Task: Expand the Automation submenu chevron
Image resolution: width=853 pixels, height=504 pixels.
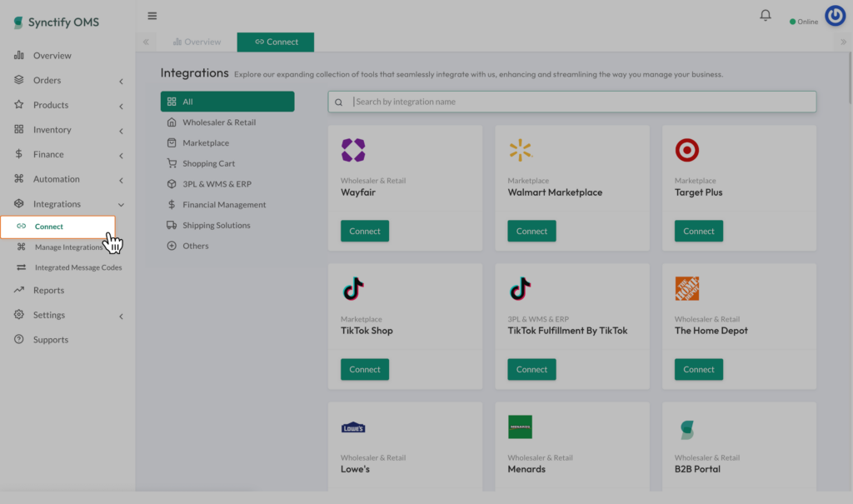Action: [x=121, y=180]
